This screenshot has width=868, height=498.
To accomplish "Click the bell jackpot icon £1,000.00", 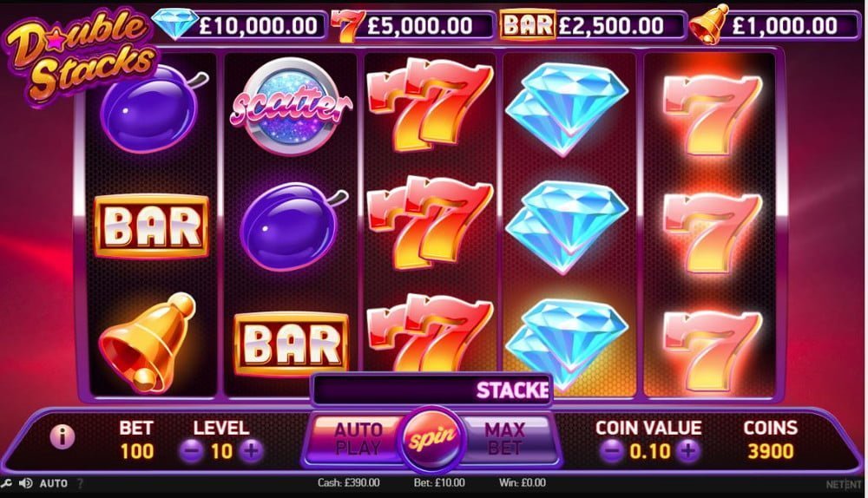I will [710, 24].
